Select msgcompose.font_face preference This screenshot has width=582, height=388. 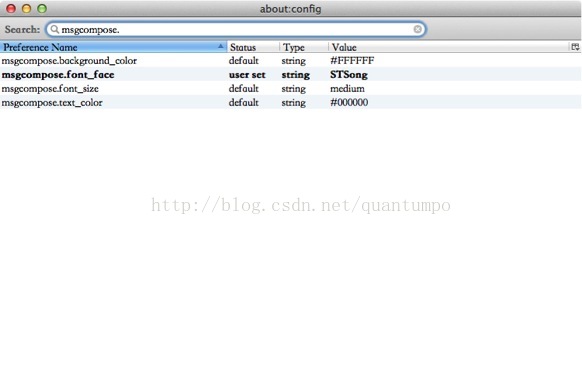point(58,75)
